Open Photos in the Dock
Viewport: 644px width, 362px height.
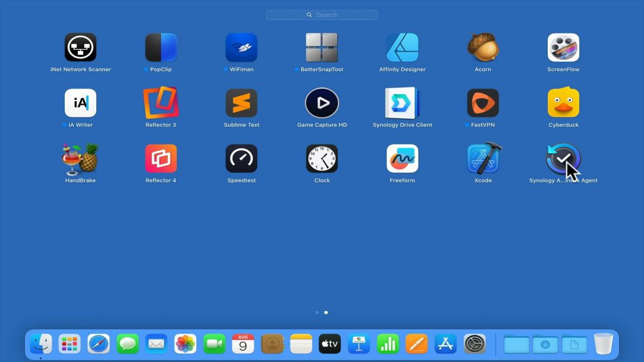click(186, 344)
